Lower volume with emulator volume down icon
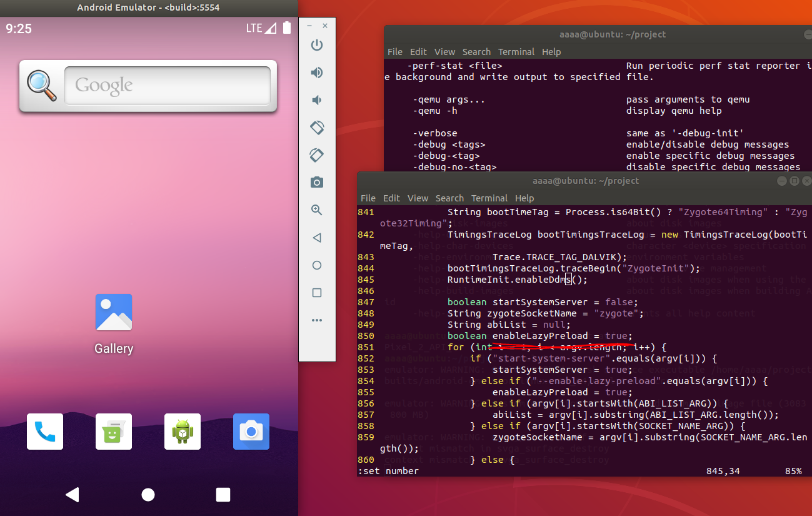 (x=317, y=100)
